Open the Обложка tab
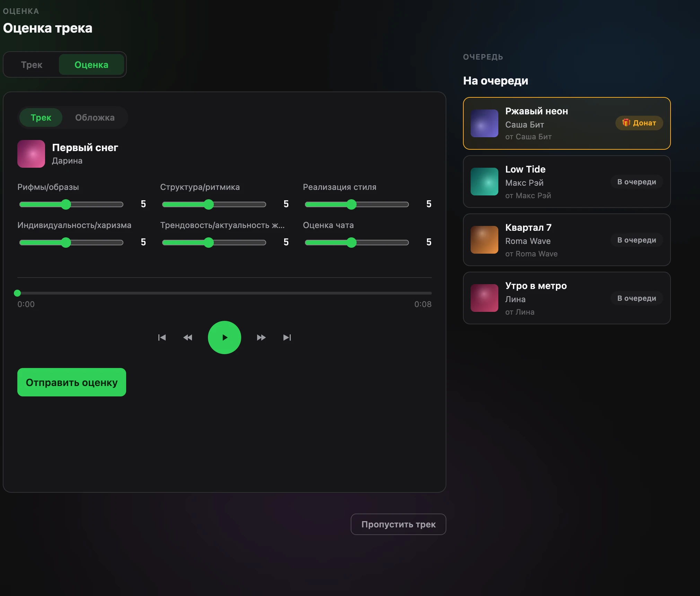This screenshot has width=700, height=596. (95, 117)
